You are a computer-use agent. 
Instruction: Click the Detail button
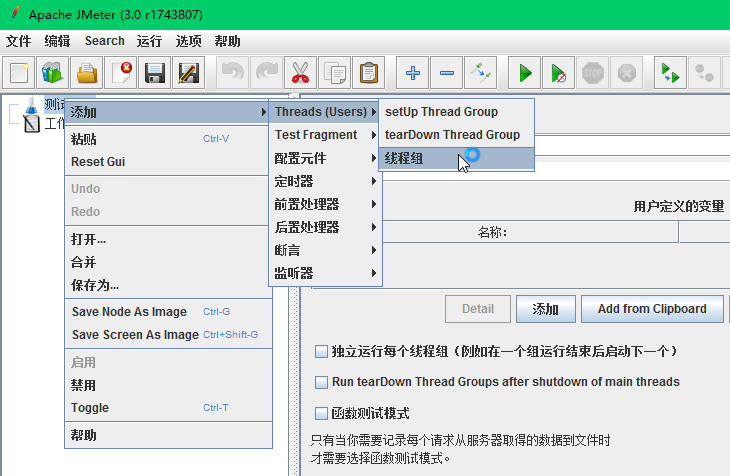(478, 309)
